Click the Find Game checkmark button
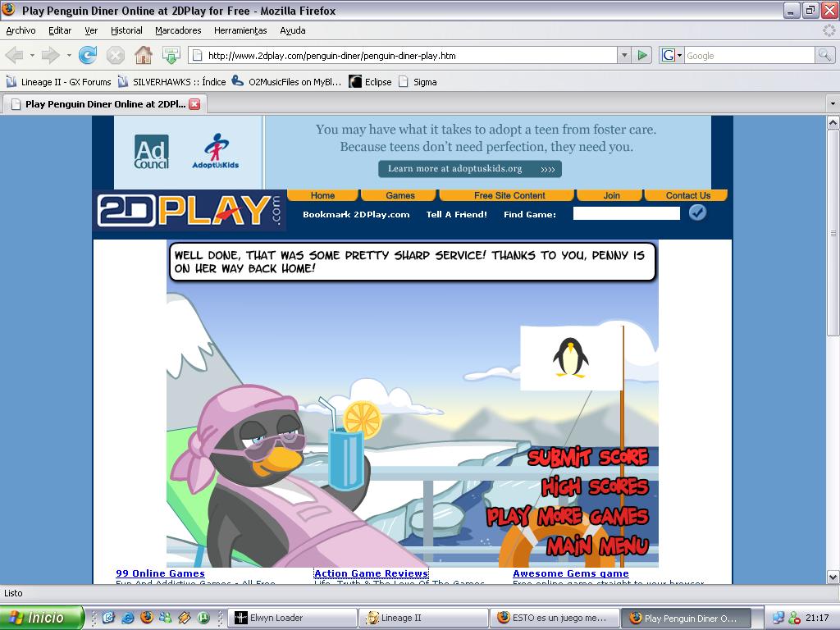The width and height of the screenshot is (840, 630). point(697,212)
